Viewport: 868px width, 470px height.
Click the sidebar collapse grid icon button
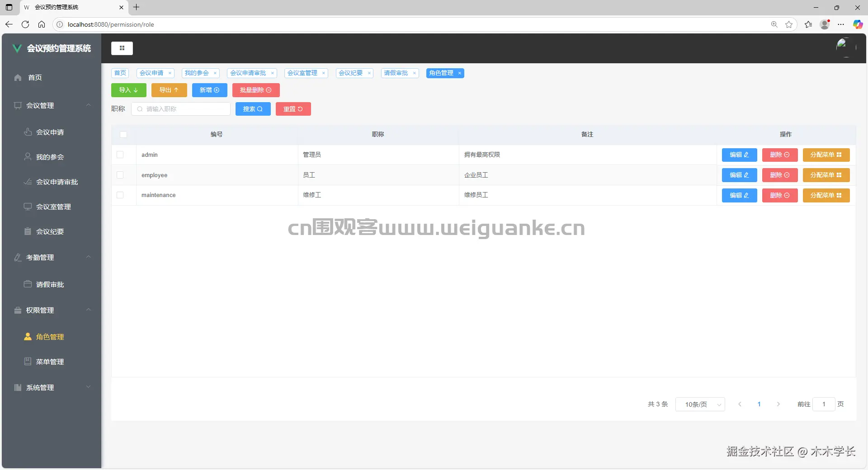(122, 48)
